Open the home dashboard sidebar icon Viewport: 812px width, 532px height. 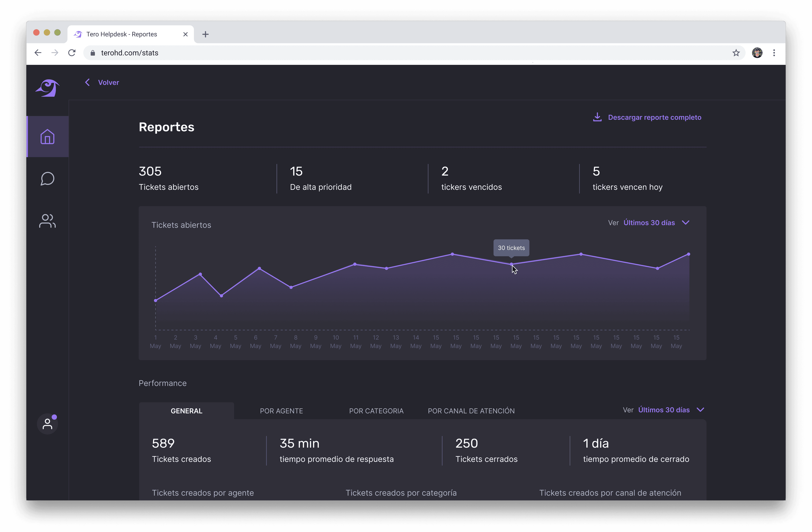(x=47, y=137)
